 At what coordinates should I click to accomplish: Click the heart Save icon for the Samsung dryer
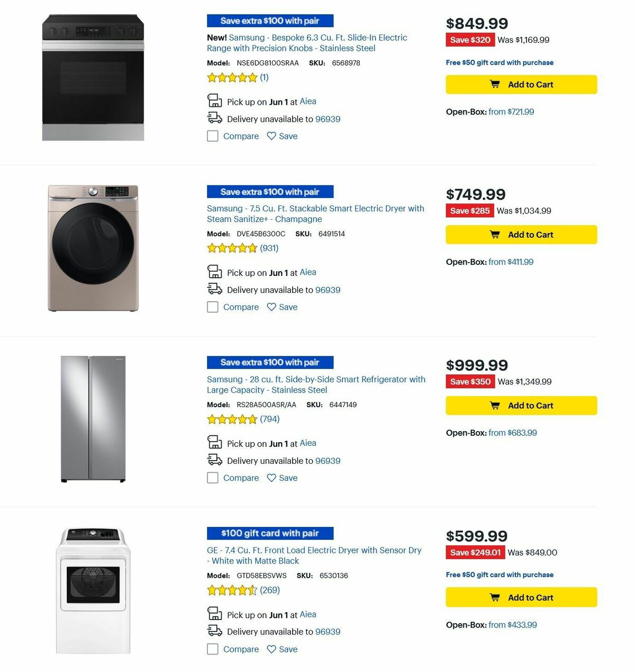tap(271, 307)
